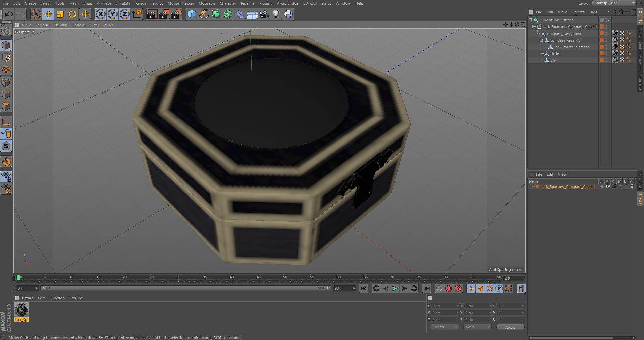Toggle X axis lock

tap(100, 14)
